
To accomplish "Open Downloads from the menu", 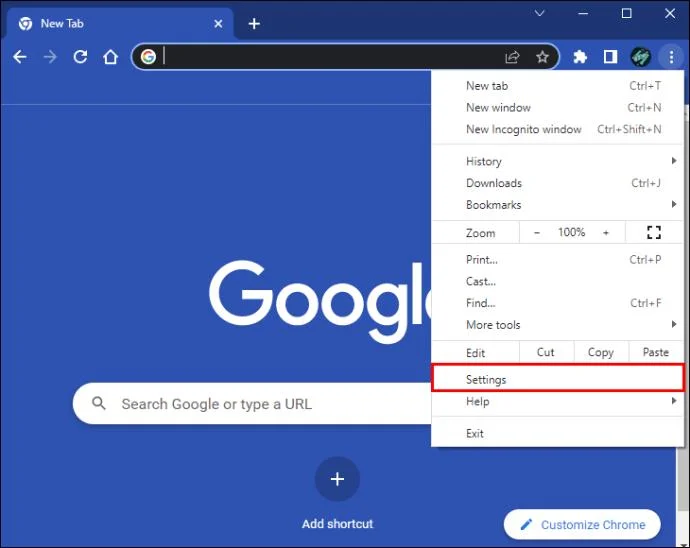I will (558, 183).
